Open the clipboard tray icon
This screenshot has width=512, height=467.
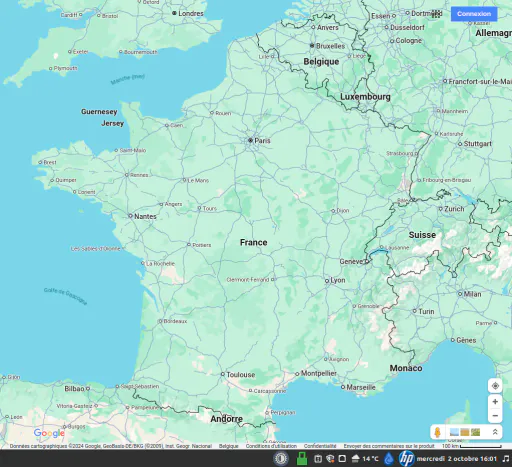coord(318,459)
